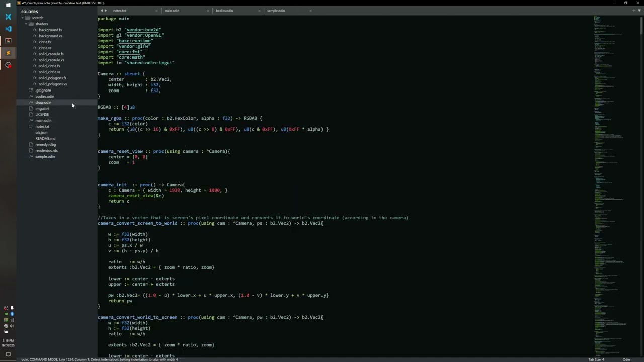
Task: Open Tab Size 4 status bar setting
Action: [596, 359]
